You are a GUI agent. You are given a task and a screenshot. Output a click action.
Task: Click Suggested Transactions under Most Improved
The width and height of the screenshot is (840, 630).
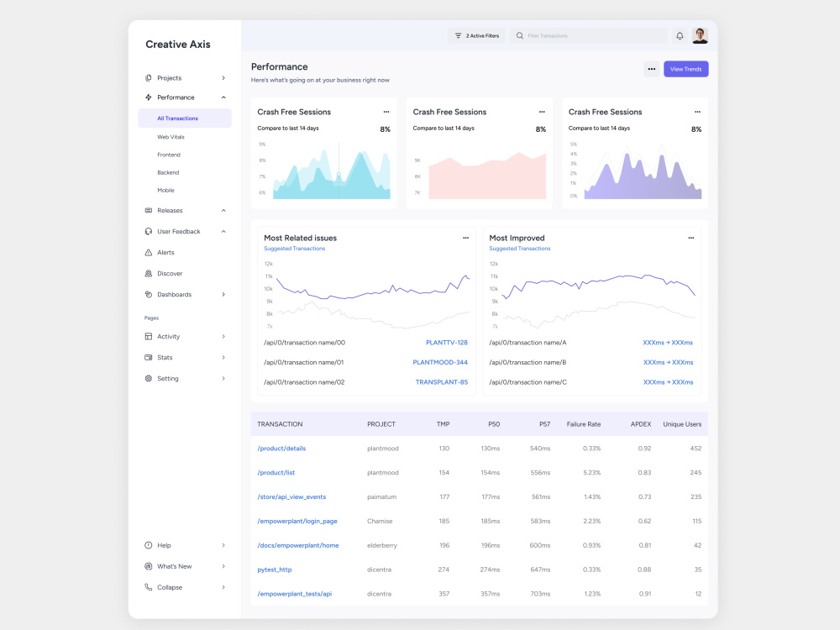point(520,249)
